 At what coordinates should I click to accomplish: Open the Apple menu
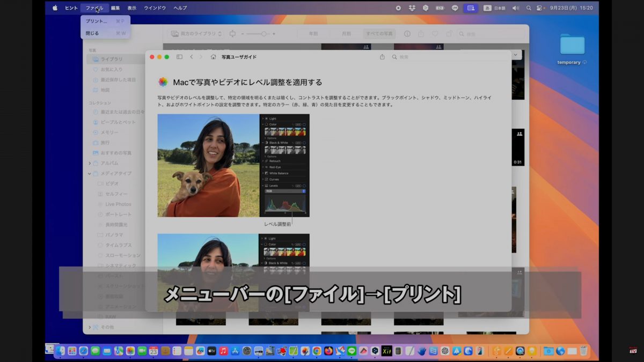click(55, 8)
